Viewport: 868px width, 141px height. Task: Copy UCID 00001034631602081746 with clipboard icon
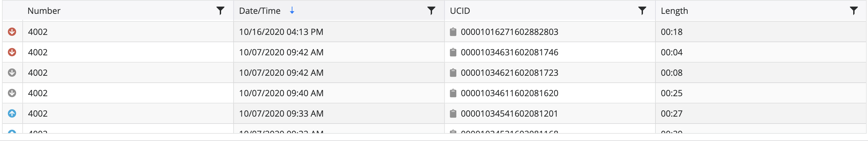pos(453,52)
